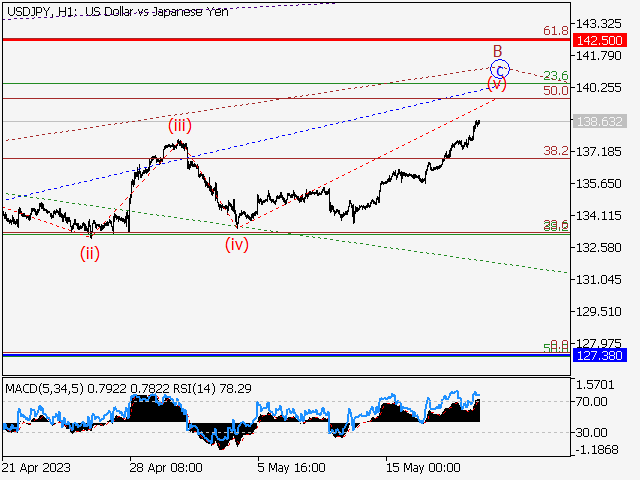
Task: Click the 21 Apr 2023 date label
Action: pos(36,467)
